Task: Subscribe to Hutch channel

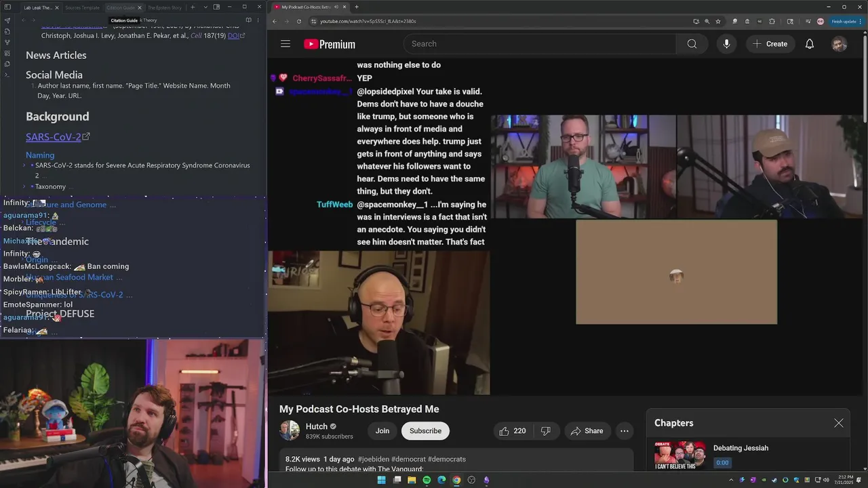Action: (x=425, y=431)
